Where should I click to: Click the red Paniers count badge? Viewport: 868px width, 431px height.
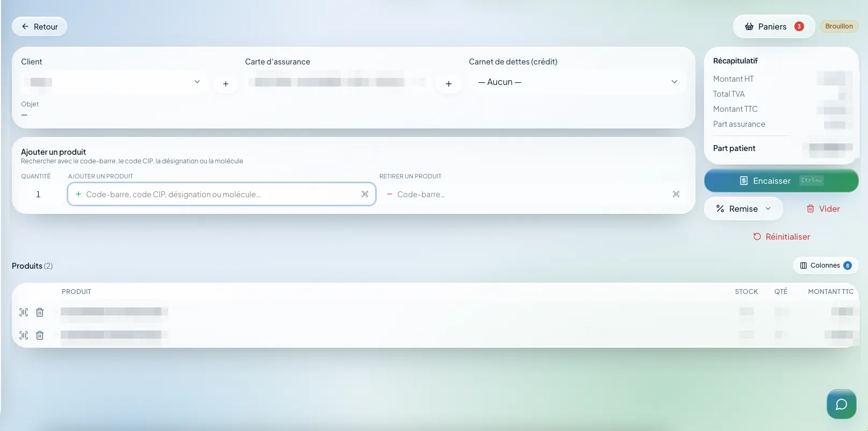pyautogui.click(x=799, y=26)
